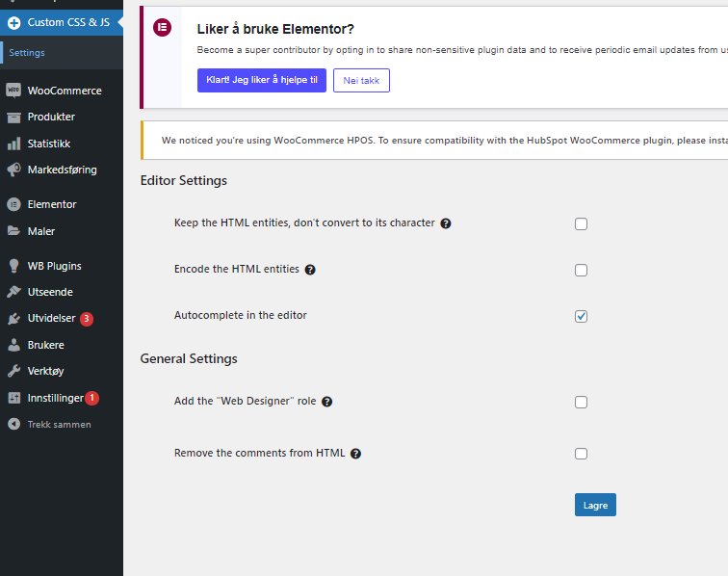Open the Verktøy menu

click(x=62, y=371)
